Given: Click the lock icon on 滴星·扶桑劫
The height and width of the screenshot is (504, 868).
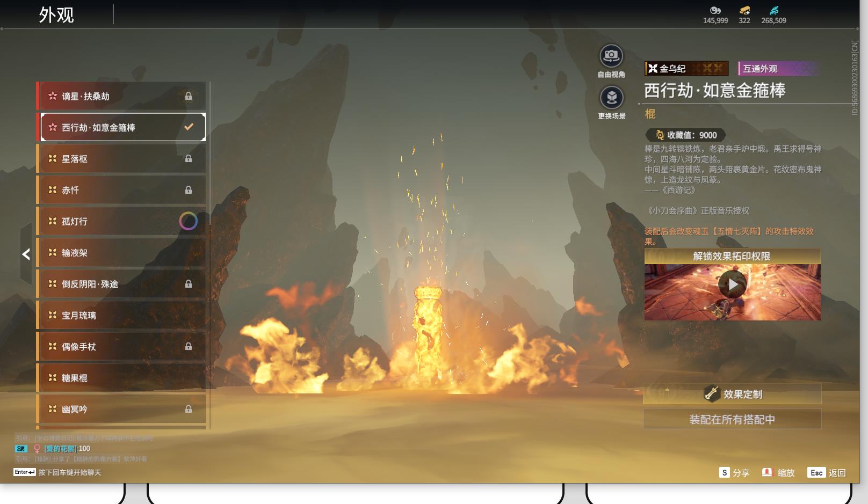Looking at the screenshot, I should [x=189, y=96].
